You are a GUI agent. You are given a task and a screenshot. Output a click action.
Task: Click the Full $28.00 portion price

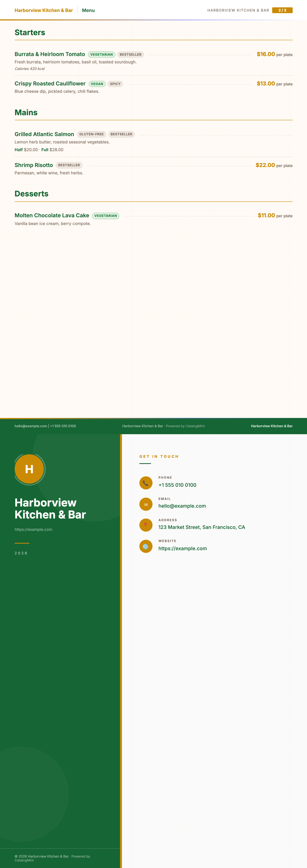[52, 150]
